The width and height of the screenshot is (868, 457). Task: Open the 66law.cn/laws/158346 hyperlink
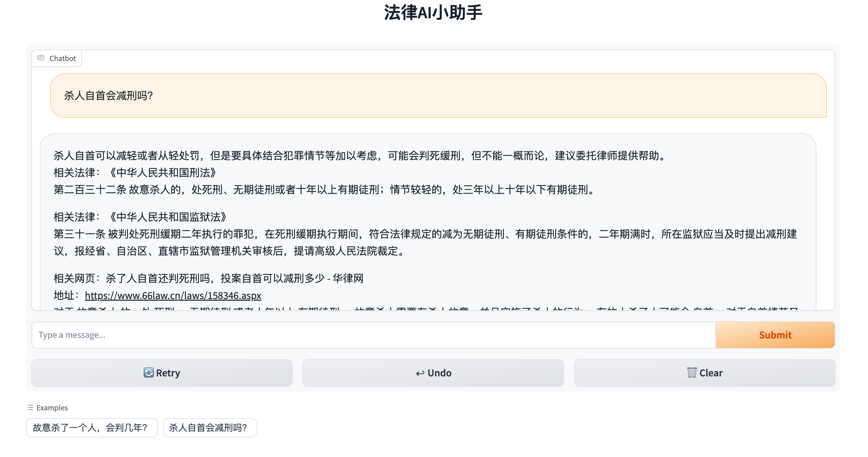coord(173,295)
